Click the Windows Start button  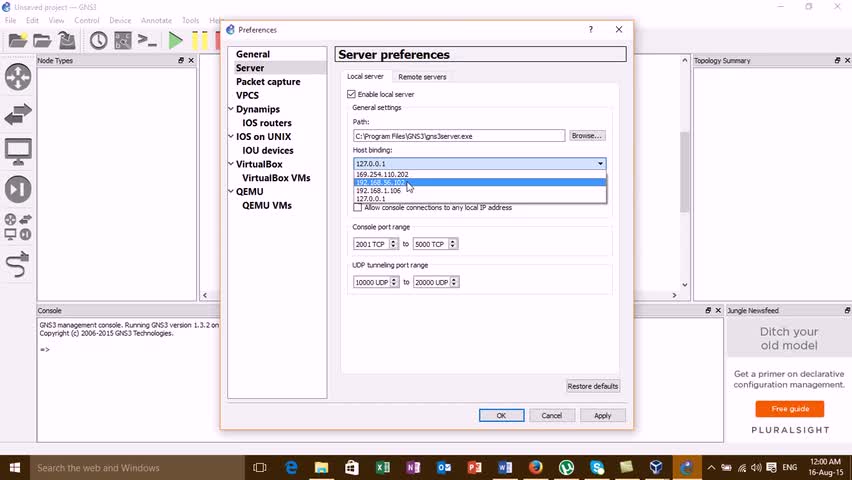[x=15, y=467]
